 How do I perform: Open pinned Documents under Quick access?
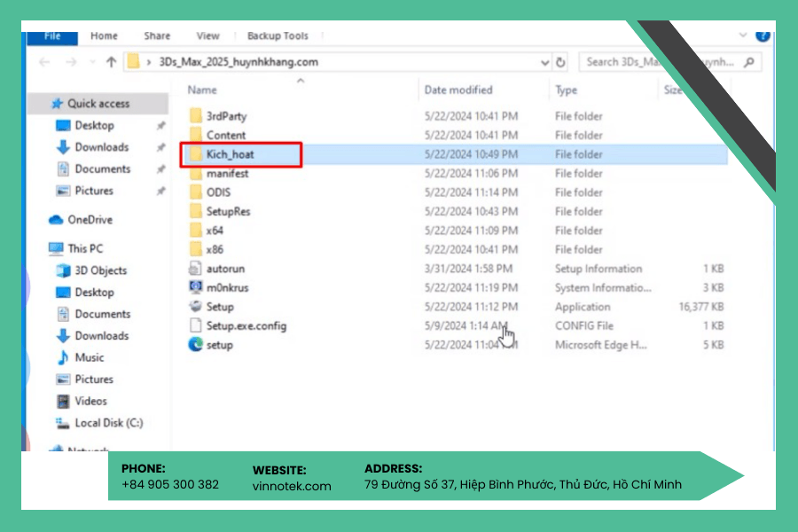[x=102, y=169]
